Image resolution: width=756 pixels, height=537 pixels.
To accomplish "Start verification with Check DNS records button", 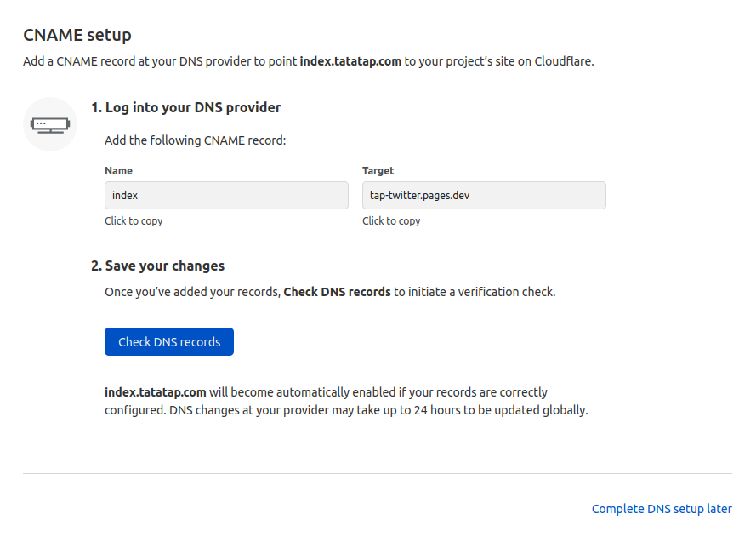I will [169, 341].
